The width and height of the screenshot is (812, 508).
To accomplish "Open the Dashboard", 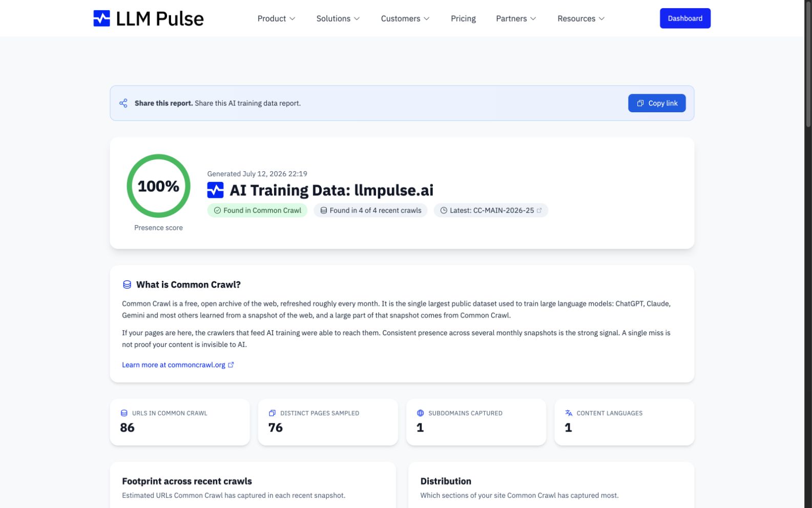I will [685, 18].
